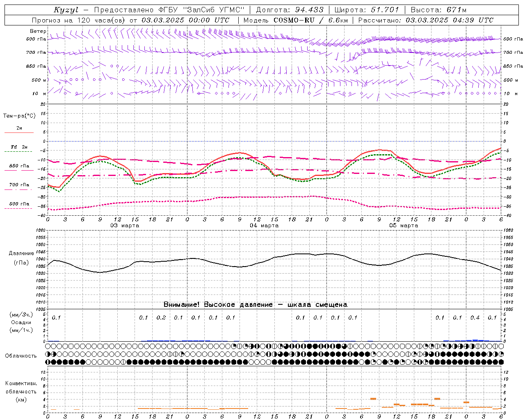The width and height of the screenshot is (525, 420).
Task: Click the "03 марта" date label
Action: (x=125, y=226)
